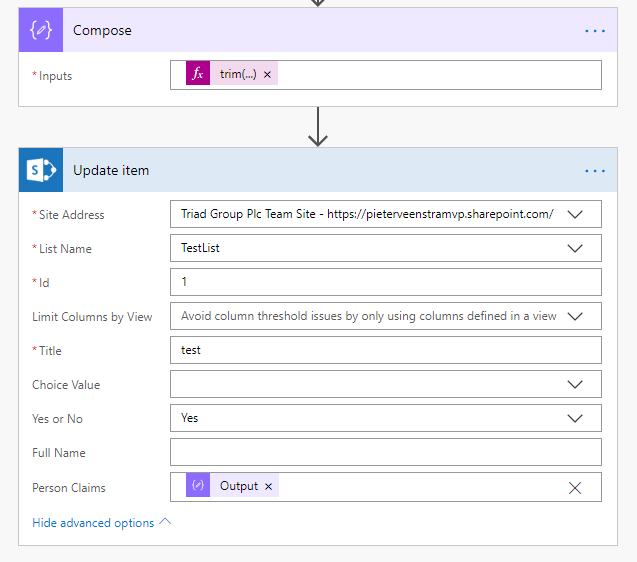This screenshot has height=562, width=637.
Task: Click the Site Address label
Action: [x=72, y=215]
